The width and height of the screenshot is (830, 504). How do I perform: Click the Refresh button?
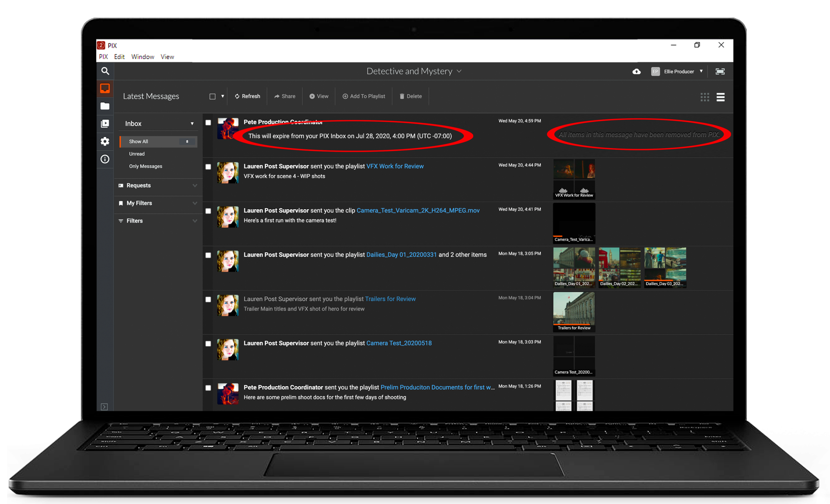click(247, 96)
